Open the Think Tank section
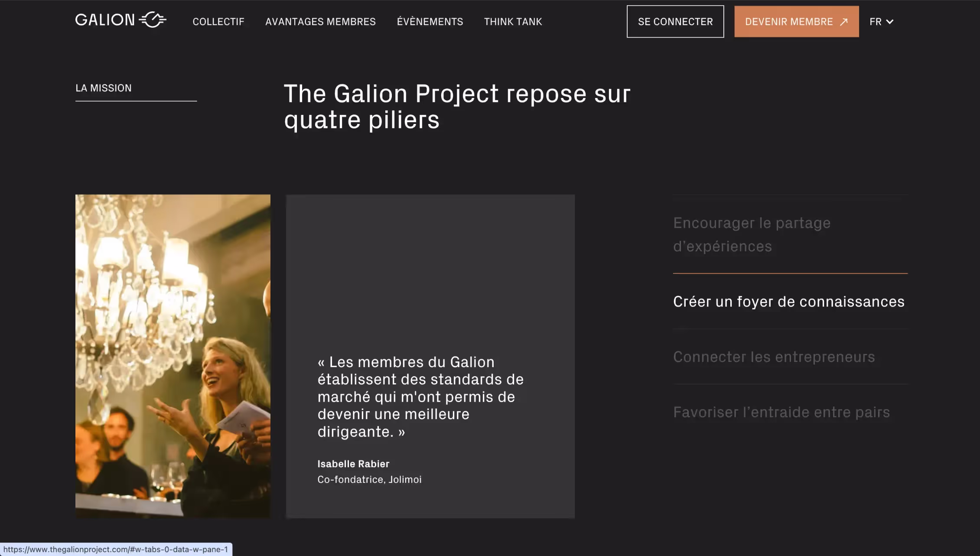 coord(513,22)
